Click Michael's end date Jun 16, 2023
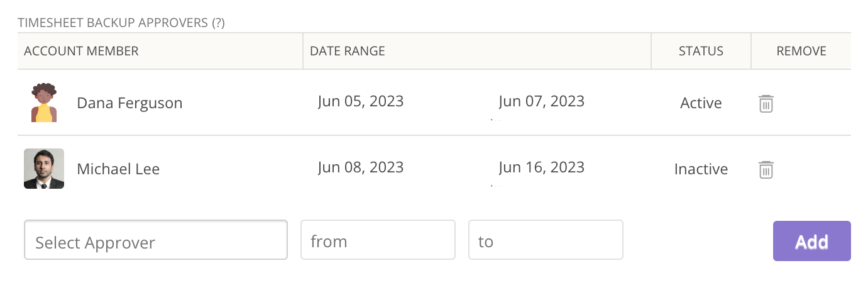Image resolution: width=868 pixels, height=285 pixels. coord(542,167)
